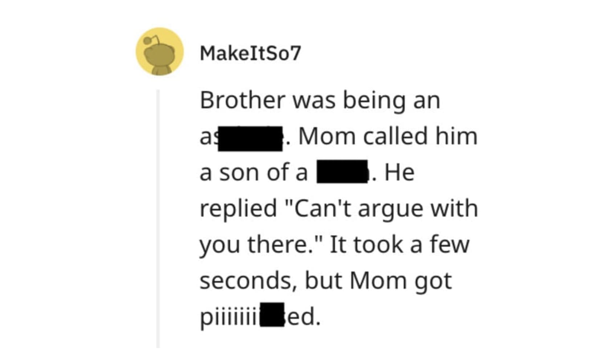Screen dimensions: 614x364
Task: Click the word "replied" in the comment
Action: click(x=238, y=208)
